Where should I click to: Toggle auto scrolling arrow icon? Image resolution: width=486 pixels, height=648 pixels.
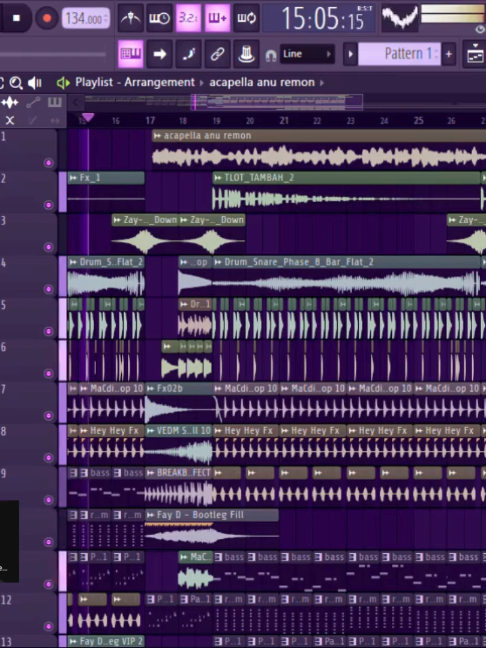click(x=160, y=54)
